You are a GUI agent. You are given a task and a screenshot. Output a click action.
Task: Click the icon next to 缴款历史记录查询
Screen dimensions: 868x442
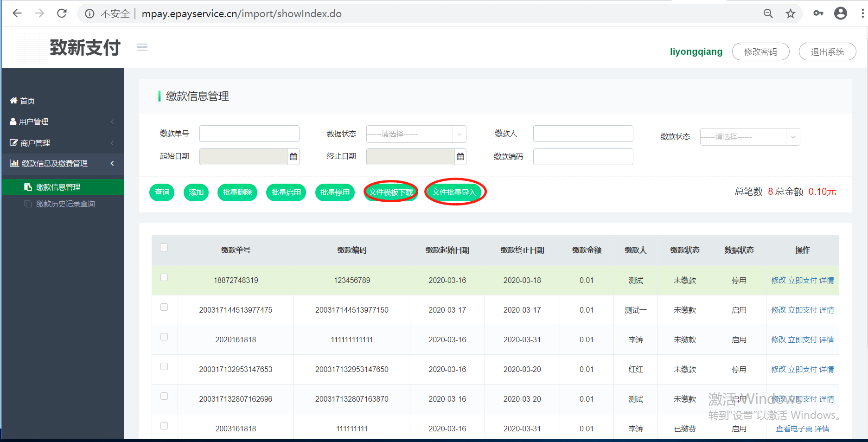click(x=28, y=204)
